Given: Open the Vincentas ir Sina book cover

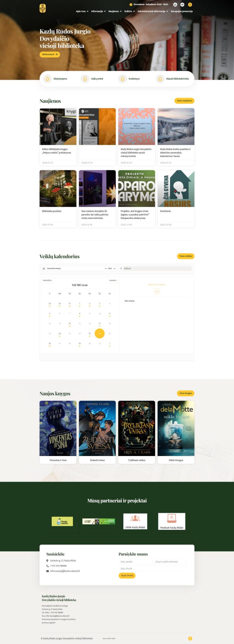Looking at the screenshot, I should pos(58,428).
